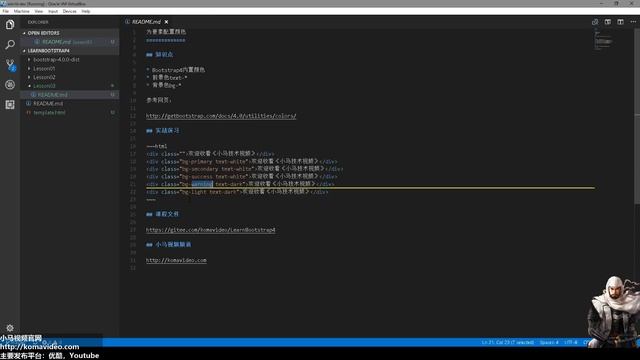Open the Machine menu of VirtualBox
The height and width of the screenshot is (360, 640).
(x=22, y=11)
